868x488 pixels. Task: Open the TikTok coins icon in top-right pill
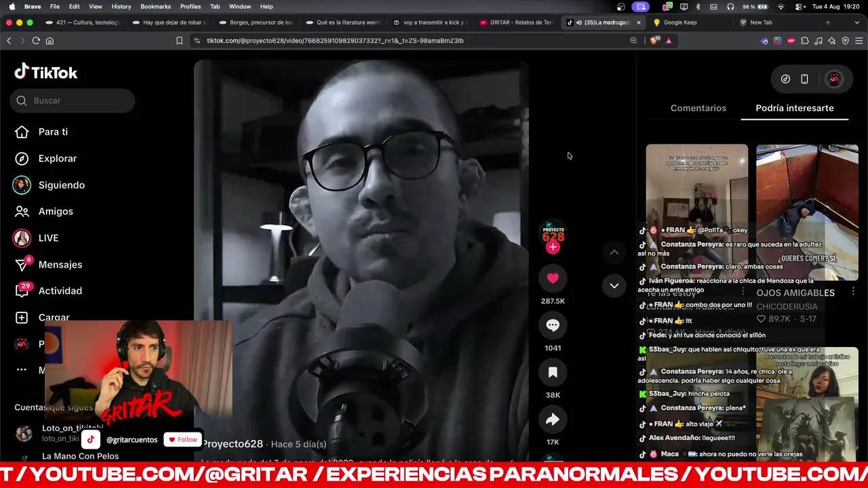tap(785, 79)
